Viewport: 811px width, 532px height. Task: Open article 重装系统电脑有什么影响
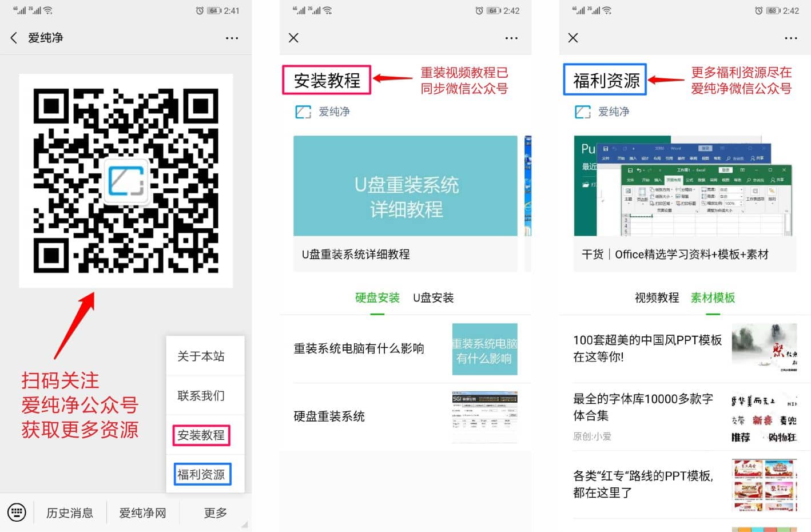tap(359, 349)
